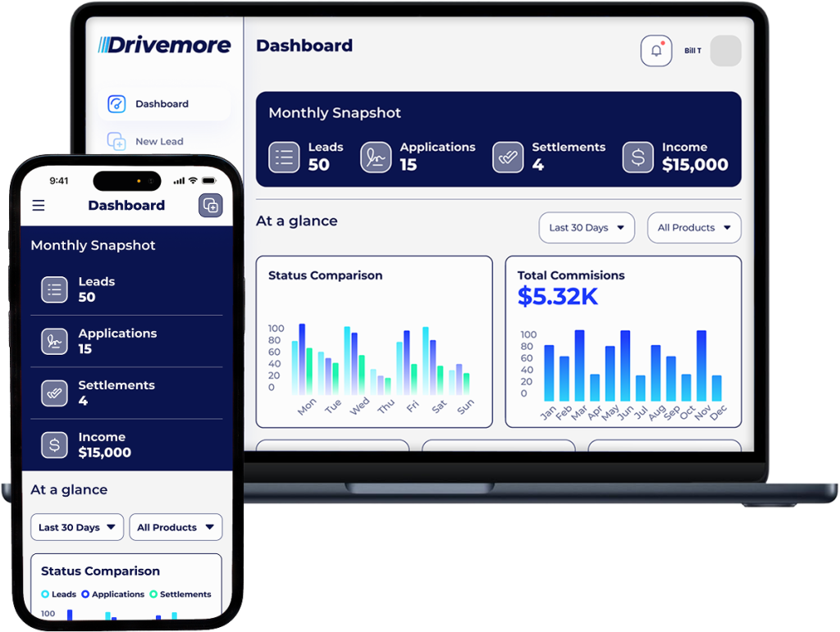
Task: Click the Applications signature icon in laptop snapshot
Action: [376, 157]
